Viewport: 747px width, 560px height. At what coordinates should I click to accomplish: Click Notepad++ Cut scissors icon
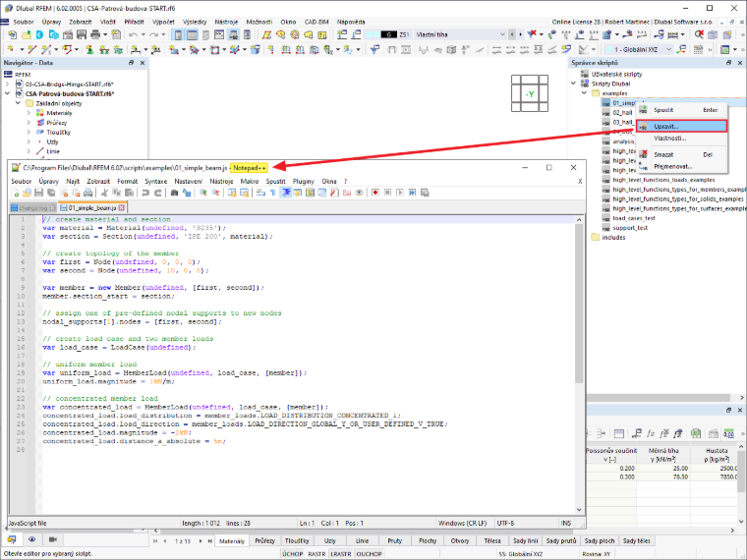point(104,193)
